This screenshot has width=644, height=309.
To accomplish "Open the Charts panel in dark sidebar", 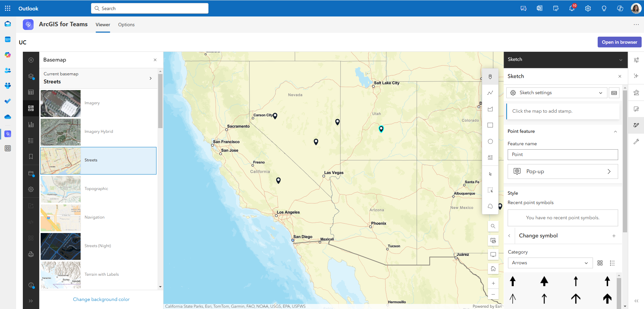I will tap(31, 124).
